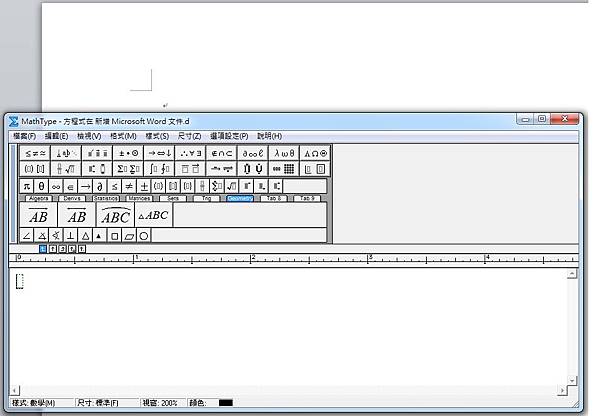Viewport: 600px width, 416px height.
Task: Open the 說明(H) help menu
Action: [x=270, y=136]
